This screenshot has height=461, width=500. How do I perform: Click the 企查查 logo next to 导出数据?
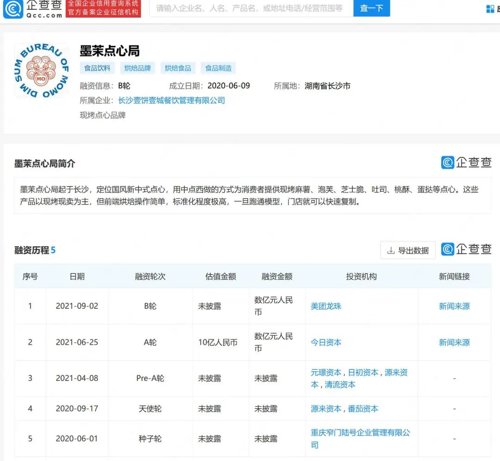click(x=466, y=249)
